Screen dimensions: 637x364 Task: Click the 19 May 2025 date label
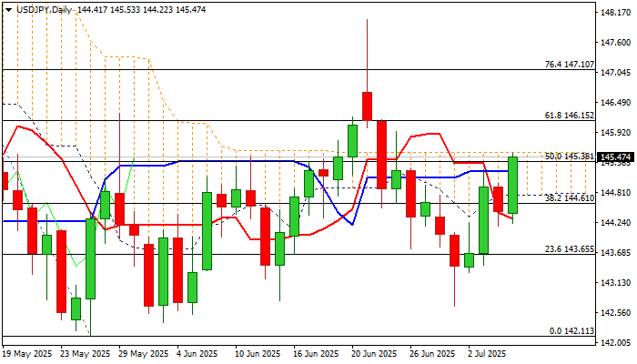coord(27,354)
